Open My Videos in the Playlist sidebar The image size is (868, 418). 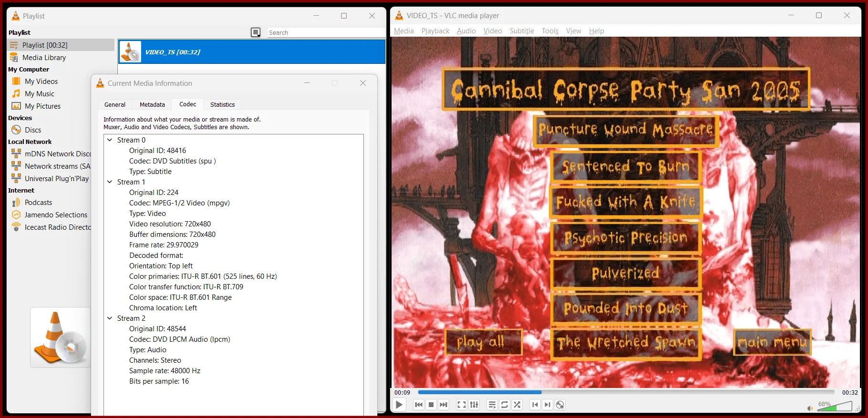(41, 82)
